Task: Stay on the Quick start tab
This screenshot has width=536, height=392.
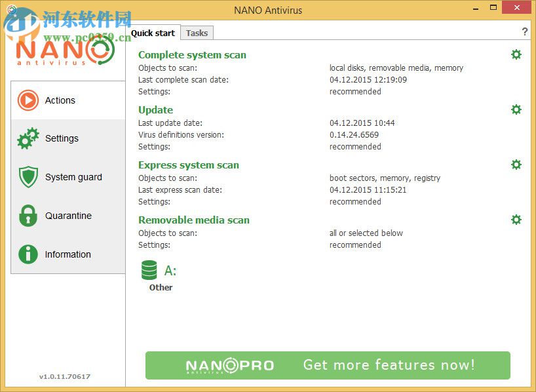Action: pos(153,33)
